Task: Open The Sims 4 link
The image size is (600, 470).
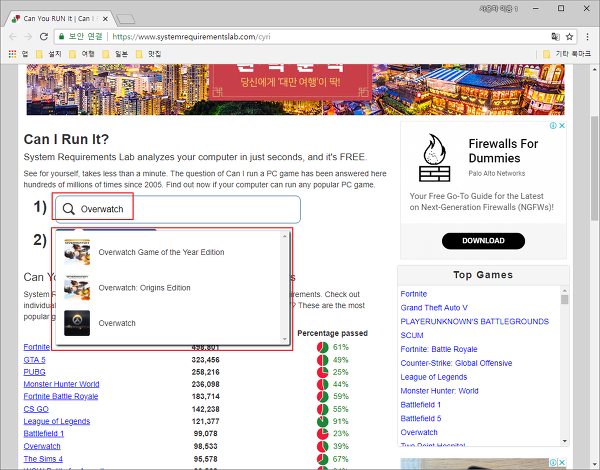Action: click(x=43, y=459)
